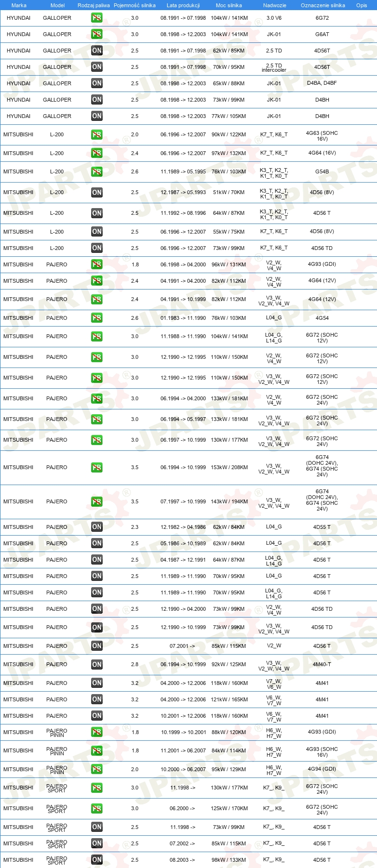Viewport: 377px width, 868px height.
Task: Click the power cell 121kW / 165KM
Action: 229,699
